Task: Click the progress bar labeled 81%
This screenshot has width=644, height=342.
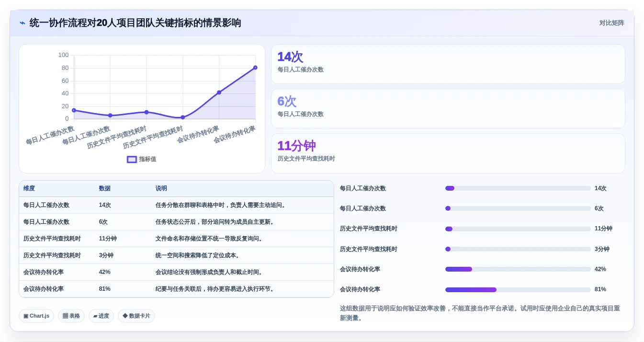Action: click(x=518, y=289)
